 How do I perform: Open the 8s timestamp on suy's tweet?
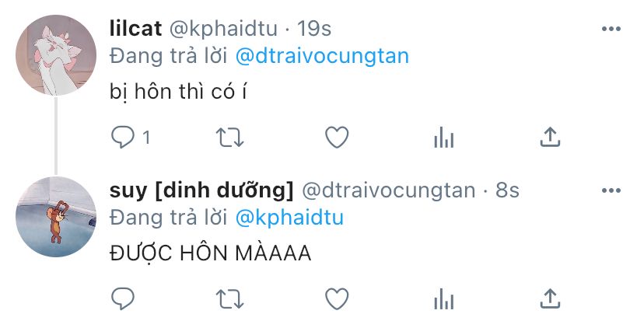click(x=507, y=190)
